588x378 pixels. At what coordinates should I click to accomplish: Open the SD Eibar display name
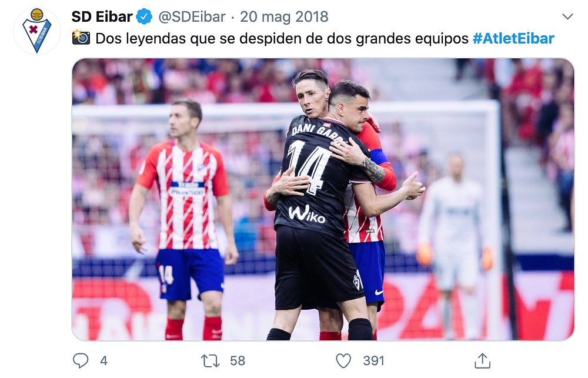coord(102,17)
